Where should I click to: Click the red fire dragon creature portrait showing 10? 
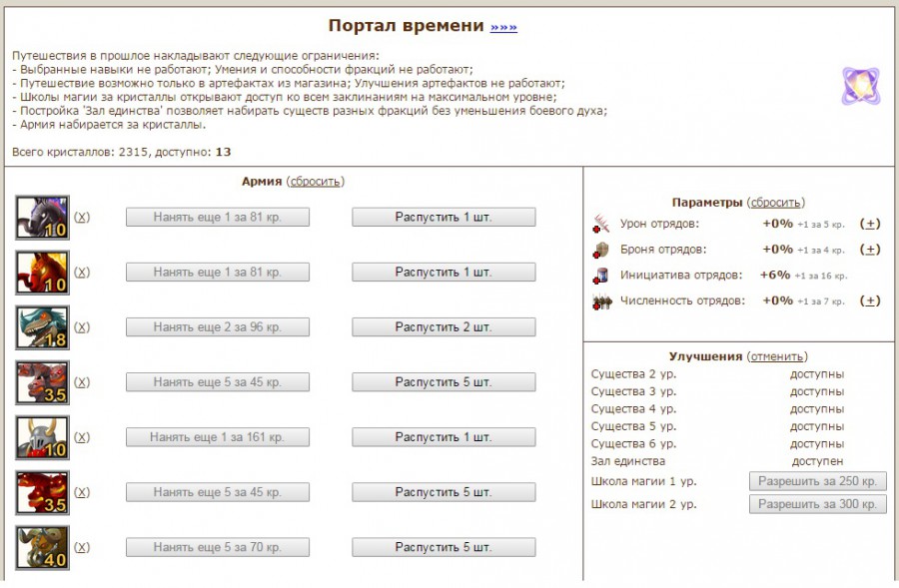(x=42, y=273)
